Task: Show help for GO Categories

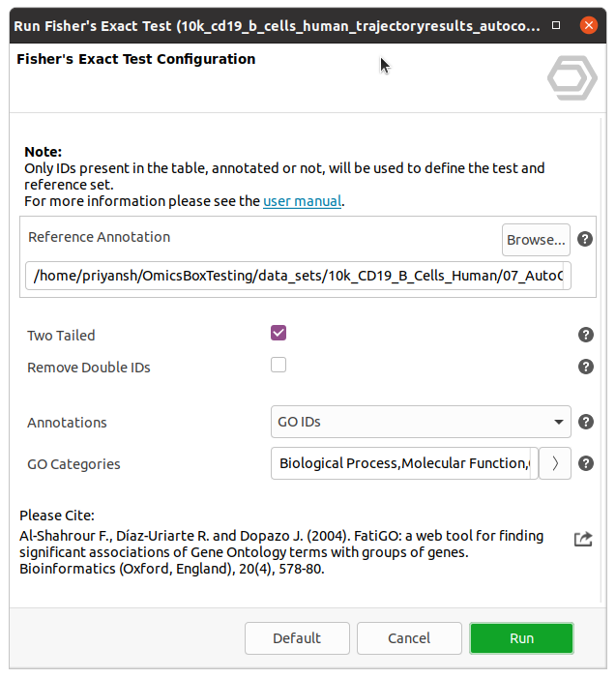Action: 585,463
